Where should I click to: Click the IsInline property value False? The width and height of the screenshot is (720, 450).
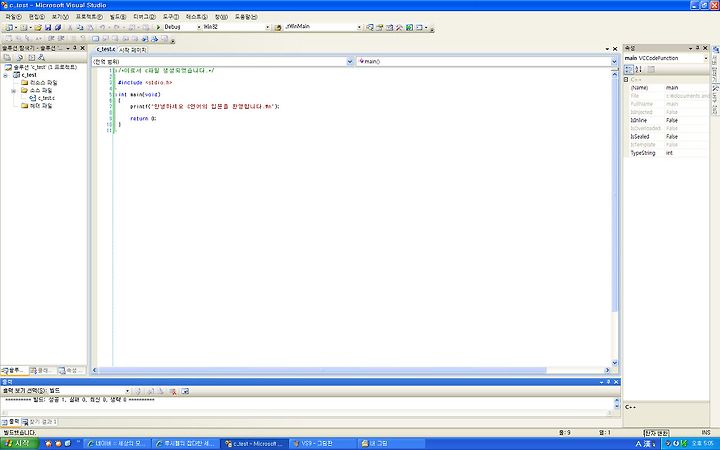click(x=672, y=120)
